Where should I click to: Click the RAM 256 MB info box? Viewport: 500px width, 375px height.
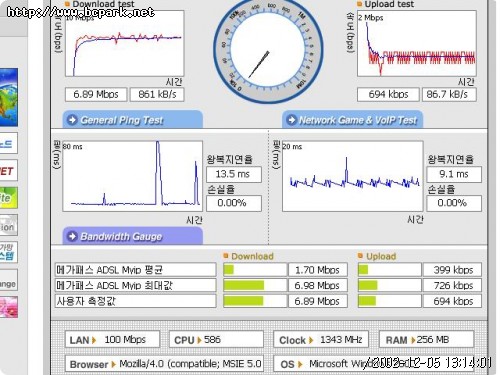click(426, 340)
